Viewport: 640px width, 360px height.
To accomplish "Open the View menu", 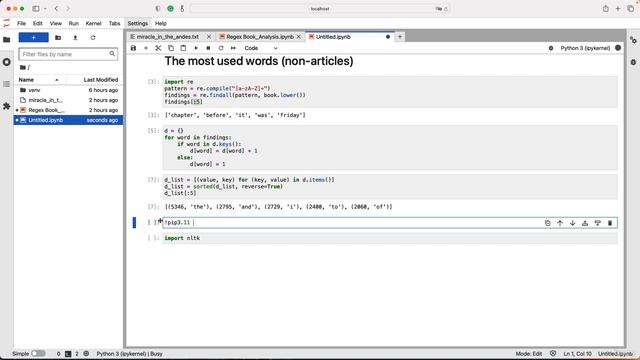I will click(56, 23).
